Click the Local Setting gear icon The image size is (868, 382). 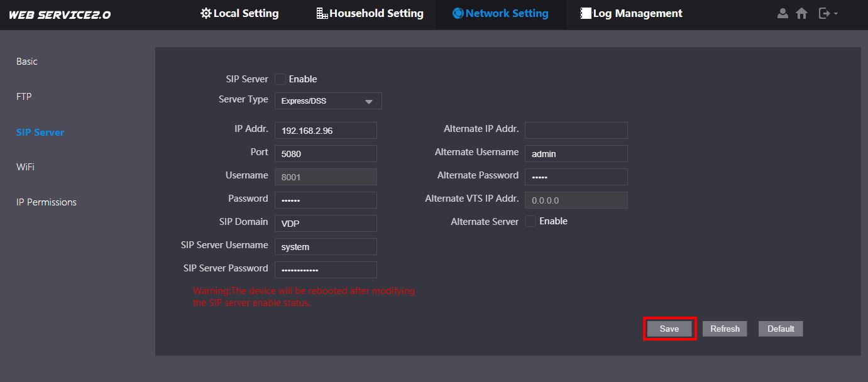point(206,13)
